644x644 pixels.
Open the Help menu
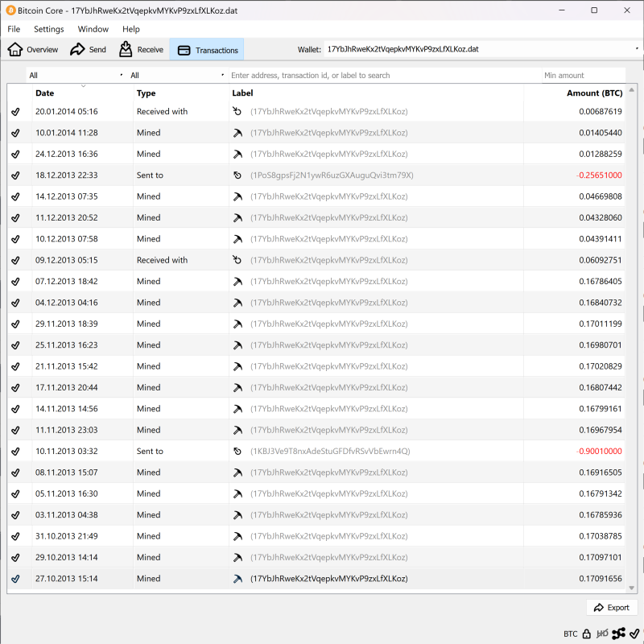[131, 29]
